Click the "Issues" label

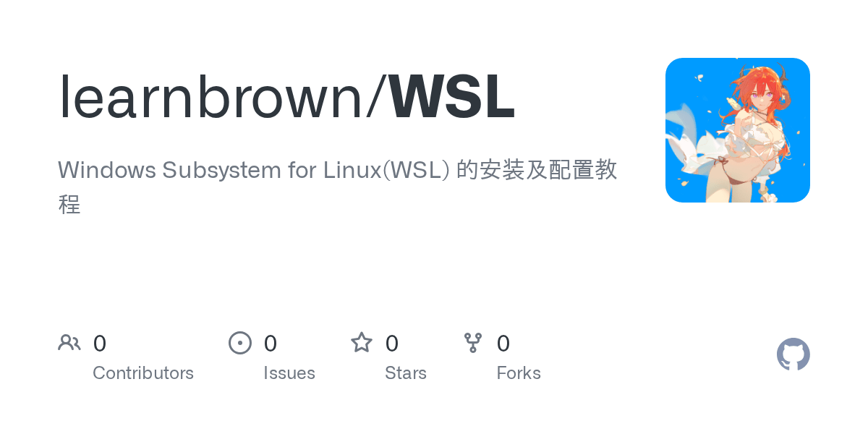289,373
